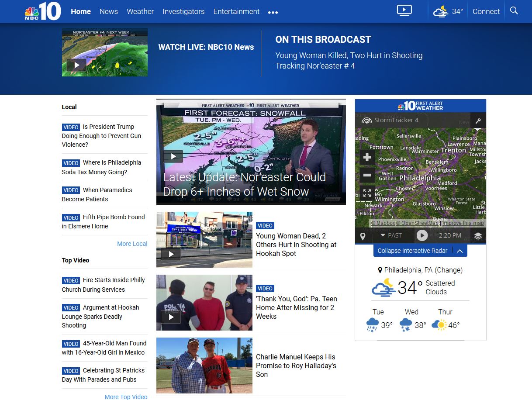Click VIDEO badge beside Fifth Pipe Bomb story
This screenshot has width=532, height=400.
coord(71,217)
